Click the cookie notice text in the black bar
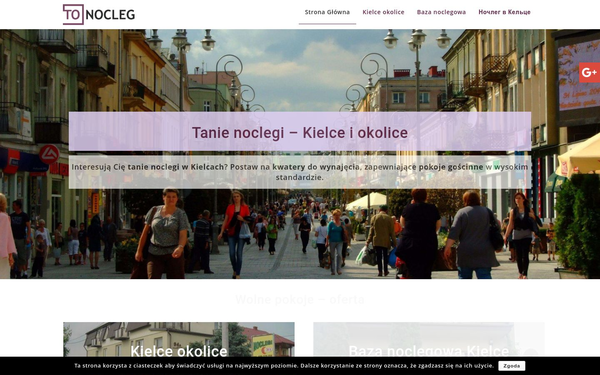Screen dimensions: 600x375 (x=284, y=366)
